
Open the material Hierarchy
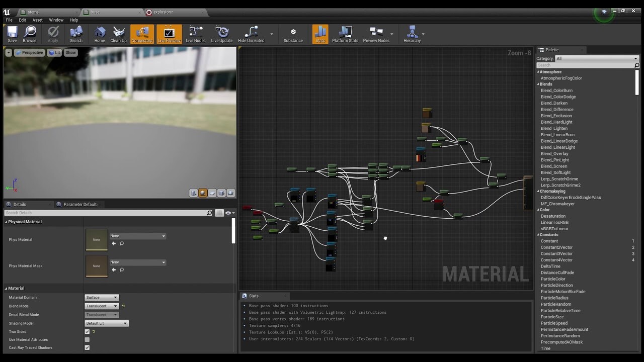point(412,34)
